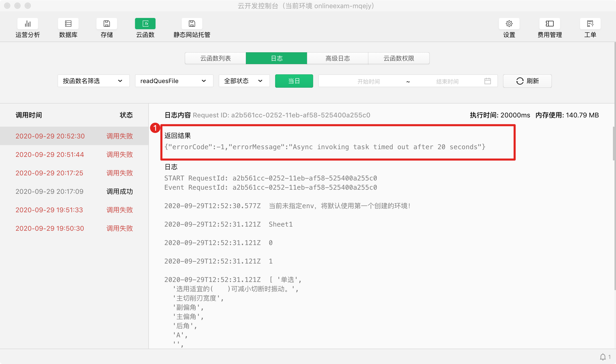The image size is (616, 364).
Task: Expand the 全部状态 status dropdown
Action: [x=244, y=81]
